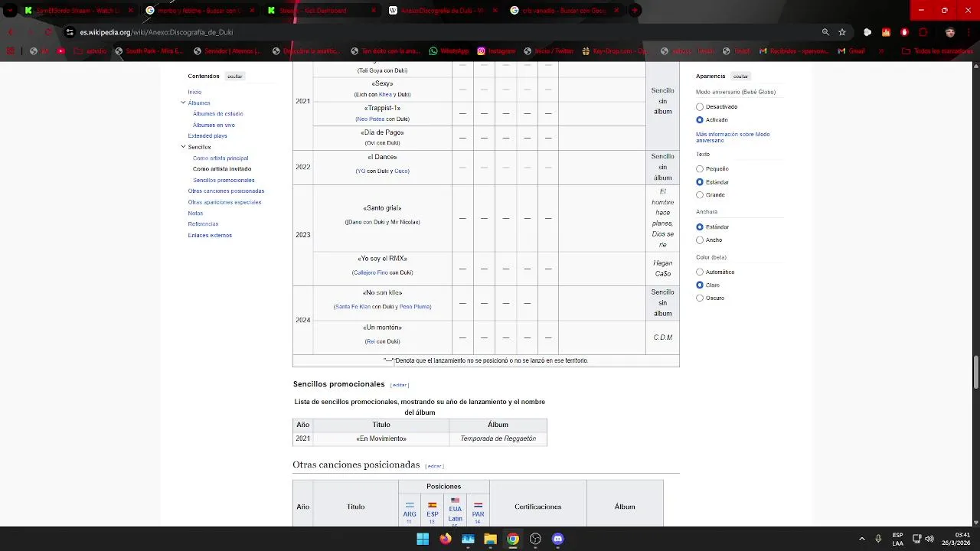Choose Claro color mode

coord(700,285)
